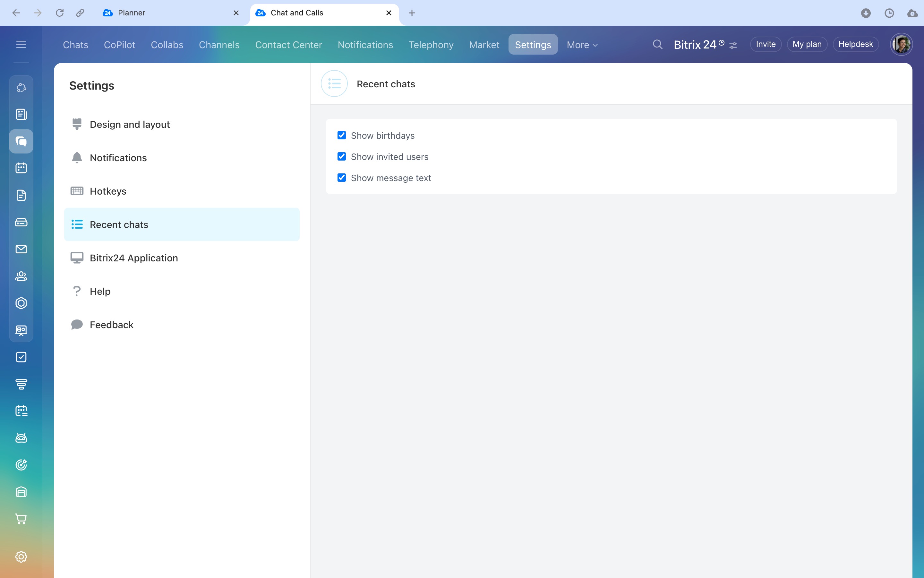Go back with the browser back arrow
This screenshot has height=578, width=924.
click(16, 13)
